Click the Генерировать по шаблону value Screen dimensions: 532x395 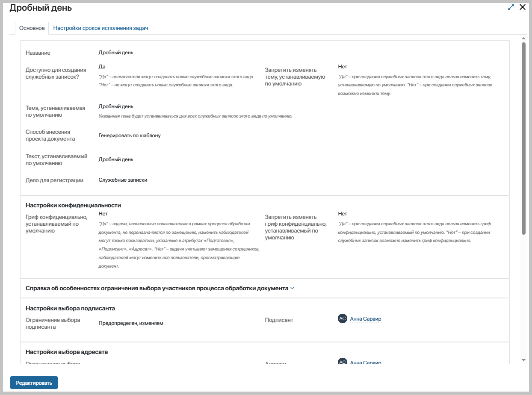pyautogui.click(x=130, y=136)
